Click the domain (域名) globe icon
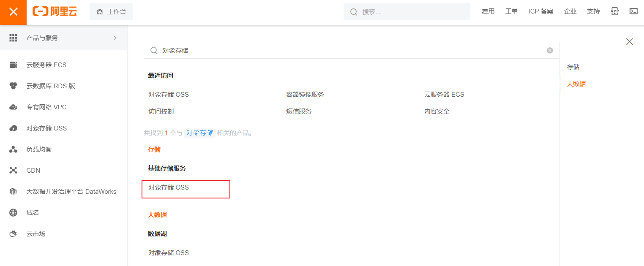Screen dimensions: 644x266 click(x=13, y=213)
